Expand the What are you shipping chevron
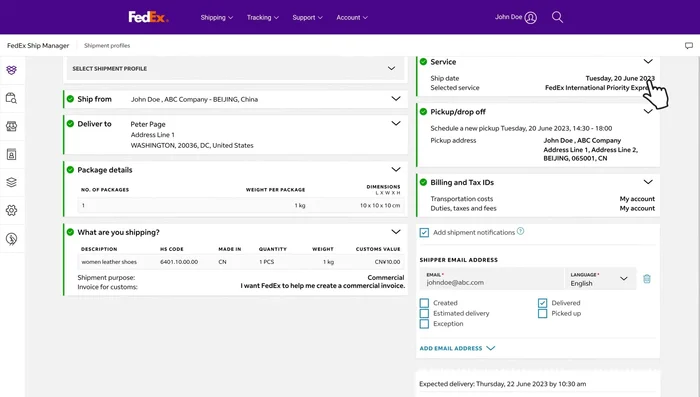Screen dimensions: 700x397 (396, 232)
